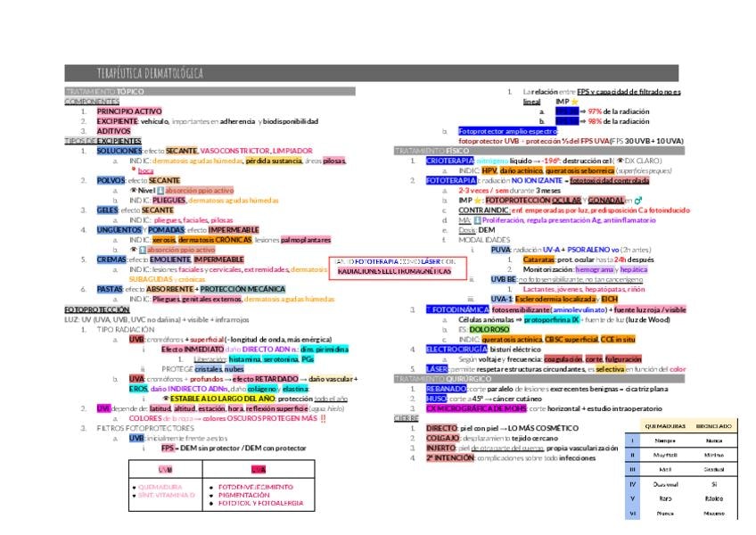Image resolution: width=756 pixels, height=535 pixels.
Task: Click the 'TIPO RADIACIÓN' list item
Action: [x=126, y=330]
